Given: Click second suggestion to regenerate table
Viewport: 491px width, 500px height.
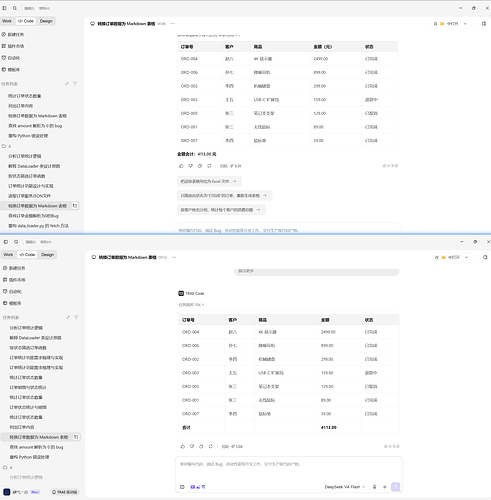Looking at the screenshot, I should 224,196.
